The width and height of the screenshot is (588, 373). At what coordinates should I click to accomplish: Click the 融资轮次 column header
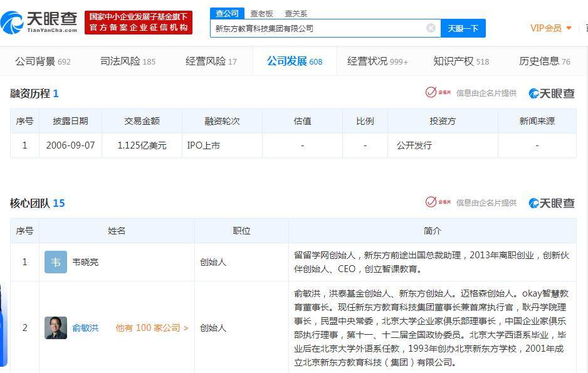222,121
